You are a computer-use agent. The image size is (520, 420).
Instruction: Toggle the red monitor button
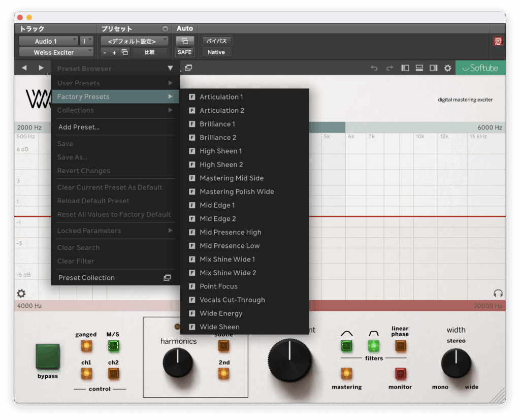(400, 374)
